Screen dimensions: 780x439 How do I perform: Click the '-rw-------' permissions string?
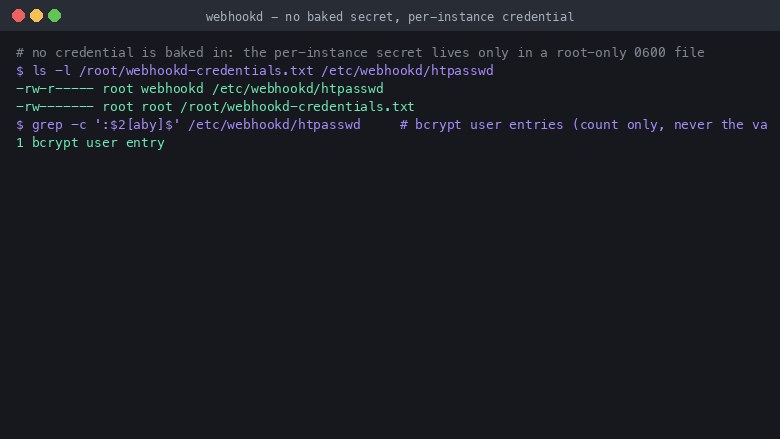(x=55, y=106)
